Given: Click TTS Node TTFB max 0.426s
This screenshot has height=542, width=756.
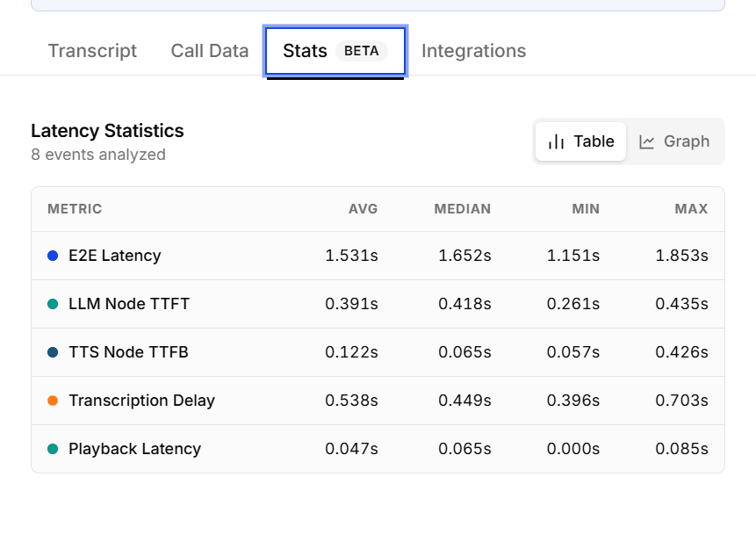Looking at the screenshot, I should (x=681, y=352).
